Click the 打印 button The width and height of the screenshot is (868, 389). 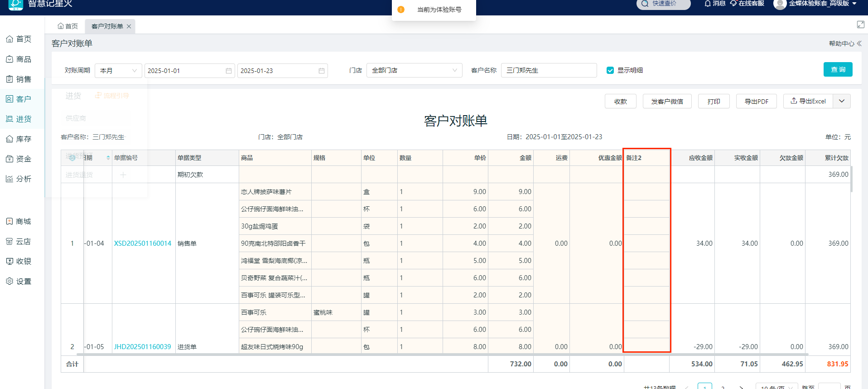(x=714, y=101)
